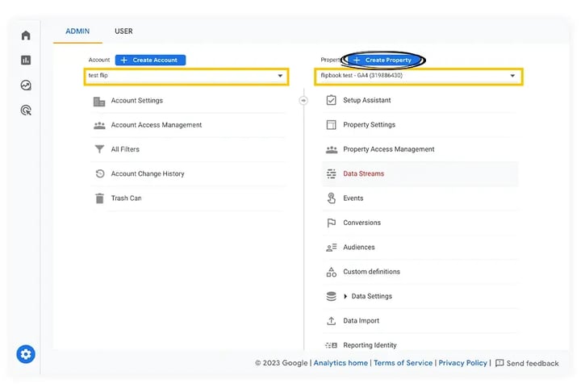This screenshot has height=392, width=581.
Task: Open Reporting Identity
Action: 370,345
